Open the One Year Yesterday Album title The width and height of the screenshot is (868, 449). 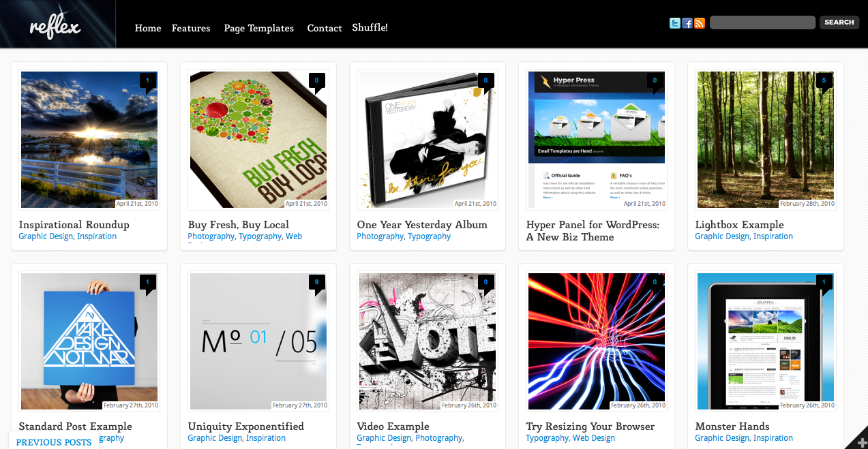click(x=422, y=224)
